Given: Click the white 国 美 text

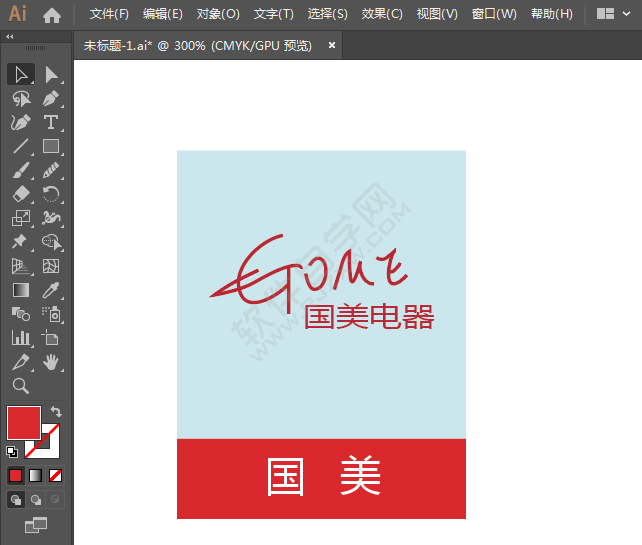Looking at the screenshot, I should [323, 476].
